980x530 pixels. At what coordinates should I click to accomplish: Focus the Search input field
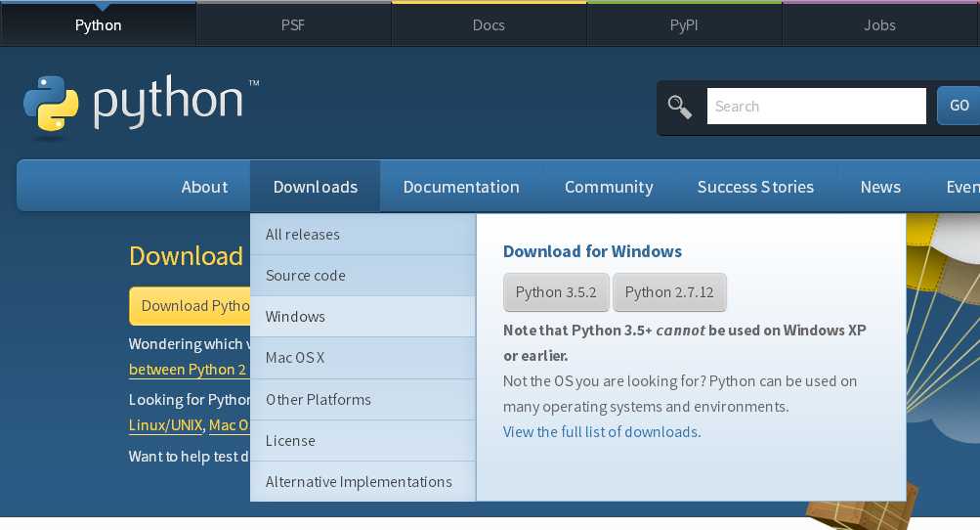point(816,106)
